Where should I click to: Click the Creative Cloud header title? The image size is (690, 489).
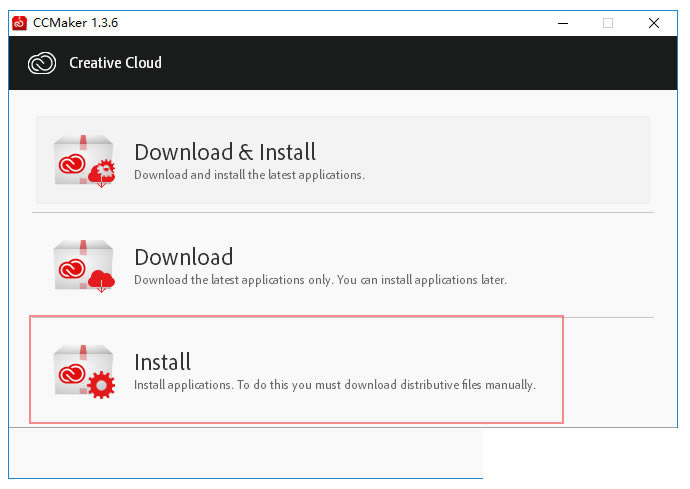(115, 63)
